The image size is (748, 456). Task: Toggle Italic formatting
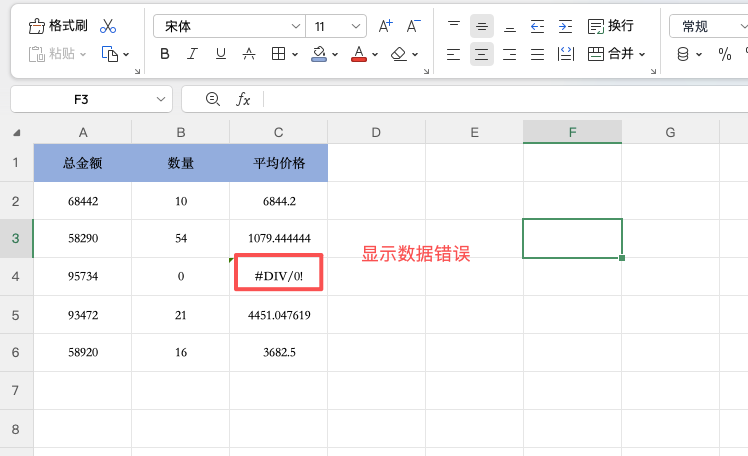[x=192, y=54]
